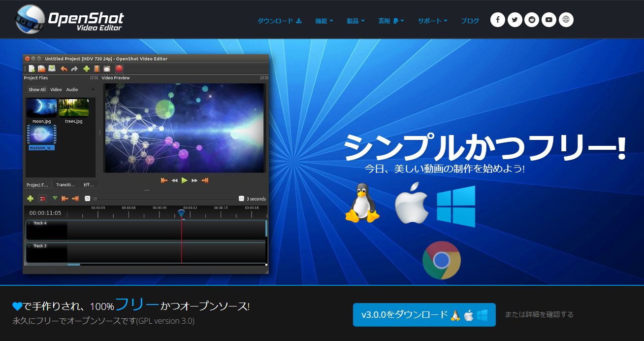Click the zoom-out icon beside 3 seconds

[241, 199]
